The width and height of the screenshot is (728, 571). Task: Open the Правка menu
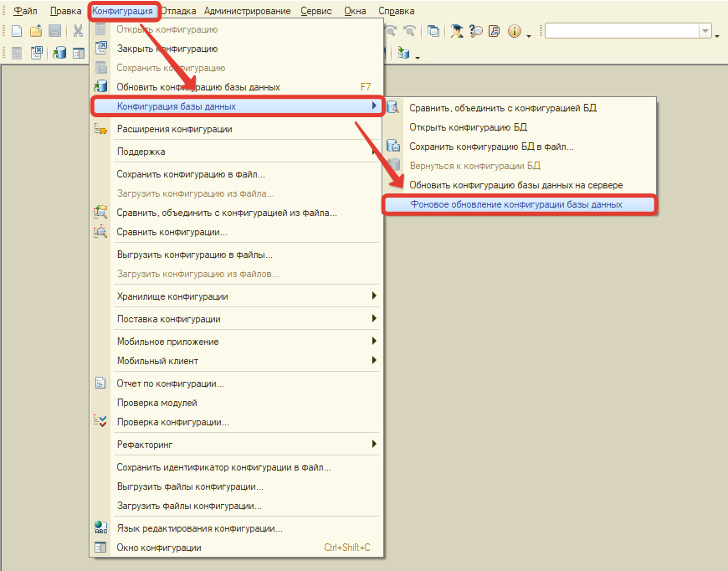coord(65,11)
